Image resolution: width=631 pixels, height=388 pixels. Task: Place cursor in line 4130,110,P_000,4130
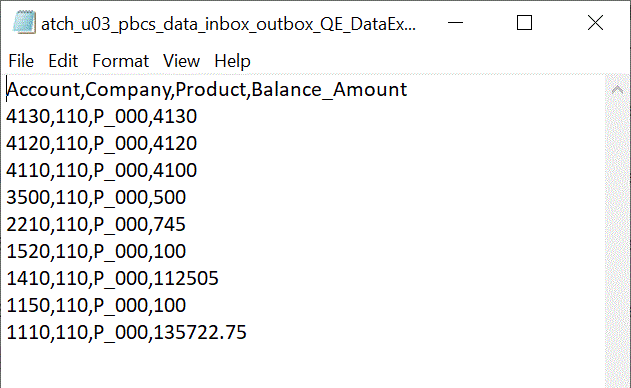click(101, 116)
